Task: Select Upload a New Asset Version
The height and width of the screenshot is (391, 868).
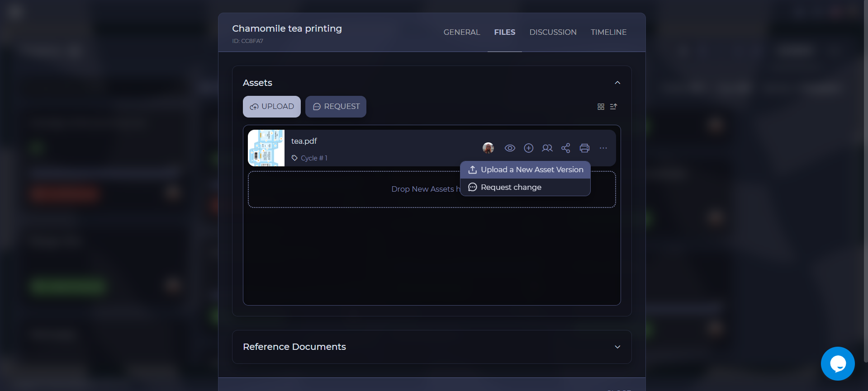Action: click(526, 170)
